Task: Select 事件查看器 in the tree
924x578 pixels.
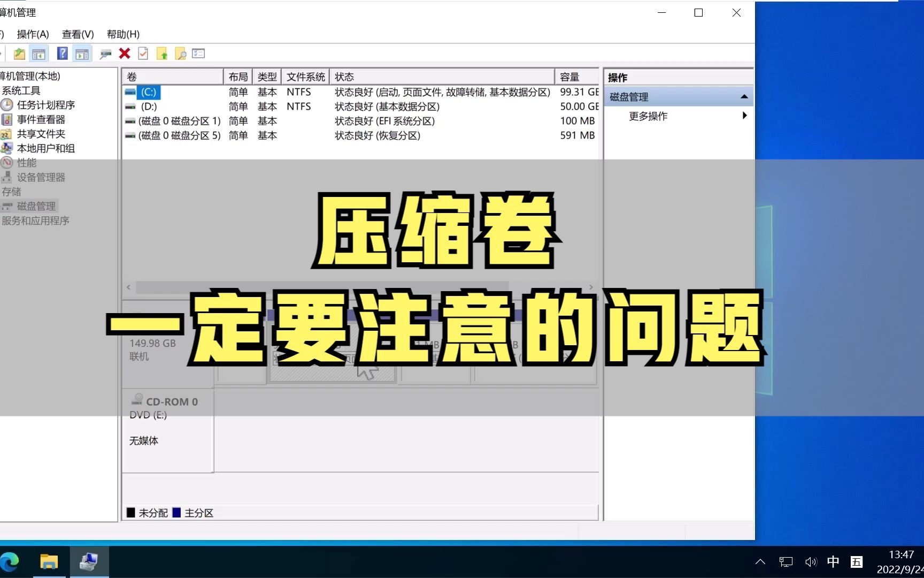Action: click(41, 119)
